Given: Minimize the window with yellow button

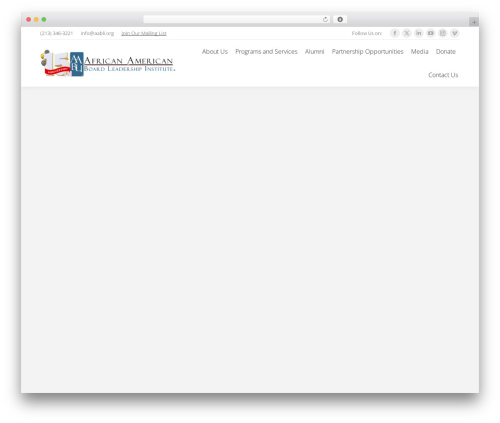Looking at the screenshot, I should click(36, 19).
